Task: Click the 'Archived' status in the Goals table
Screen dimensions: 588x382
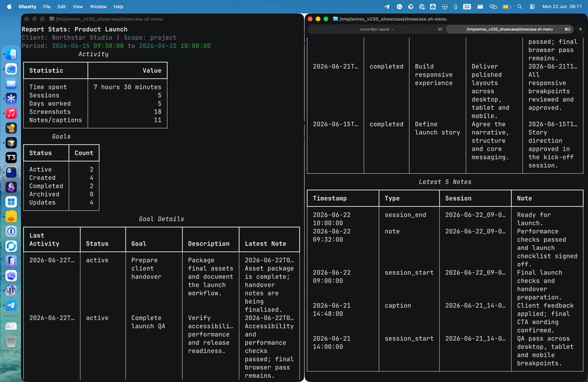Action: [44, 194]
